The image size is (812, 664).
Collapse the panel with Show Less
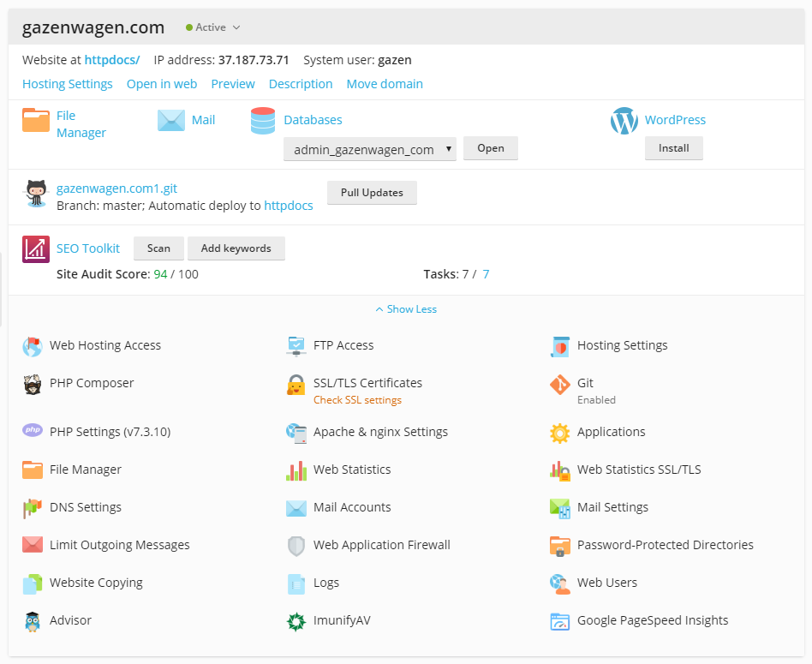(x=406, y=309)
